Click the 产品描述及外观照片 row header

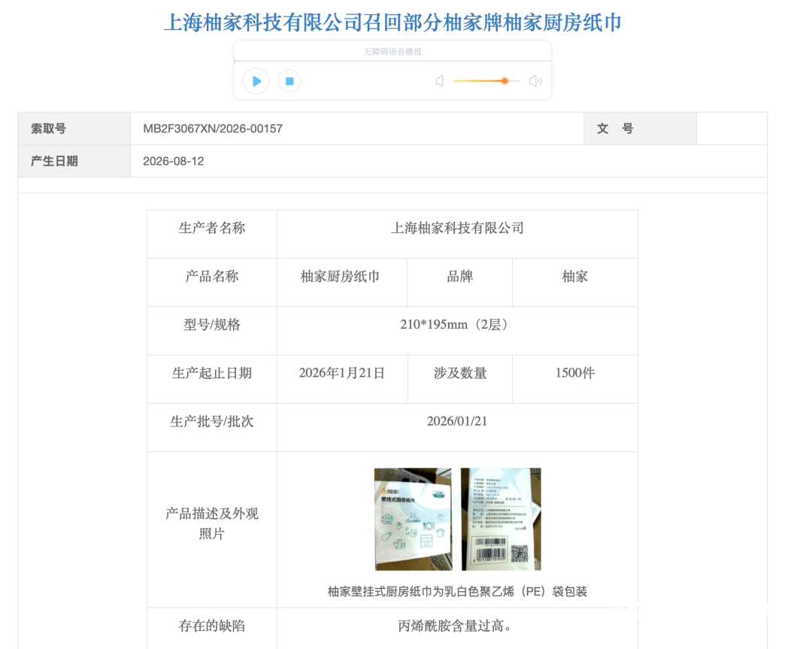(x=212, y=529)
